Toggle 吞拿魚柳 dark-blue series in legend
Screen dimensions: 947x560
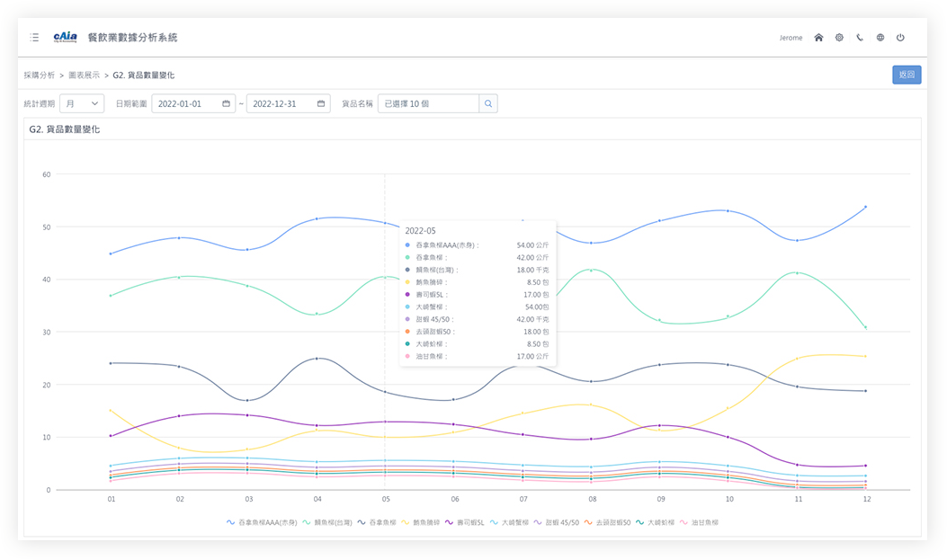point(376,522)
